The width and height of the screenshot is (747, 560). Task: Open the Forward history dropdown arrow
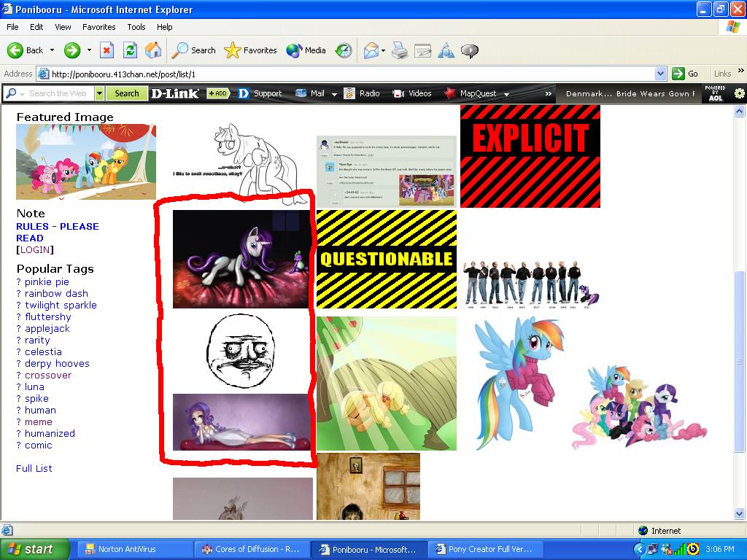89,50
